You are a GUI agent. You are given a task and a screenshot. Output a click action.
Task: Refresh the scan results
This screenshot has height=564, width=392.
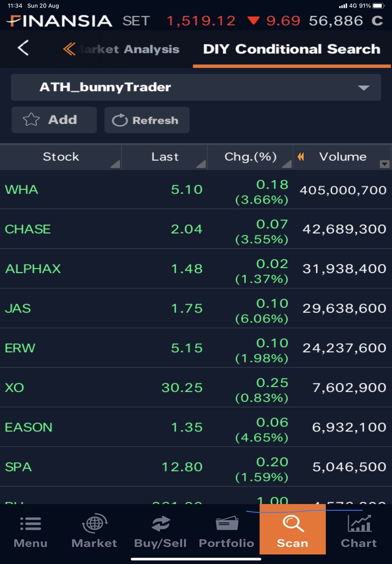click(x=147, y=120)
